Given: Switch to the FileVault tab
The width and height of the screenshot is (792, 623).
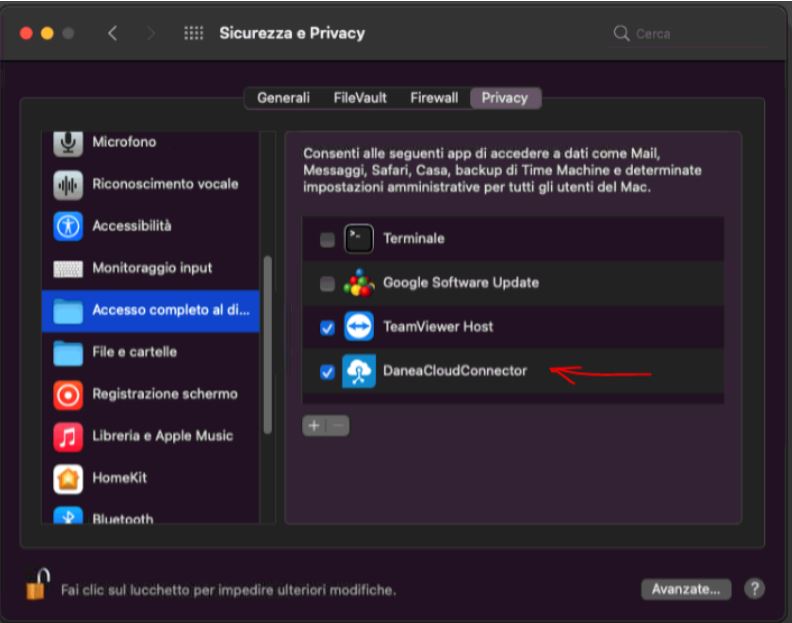Looking at the screenshot, I should 360,98.
